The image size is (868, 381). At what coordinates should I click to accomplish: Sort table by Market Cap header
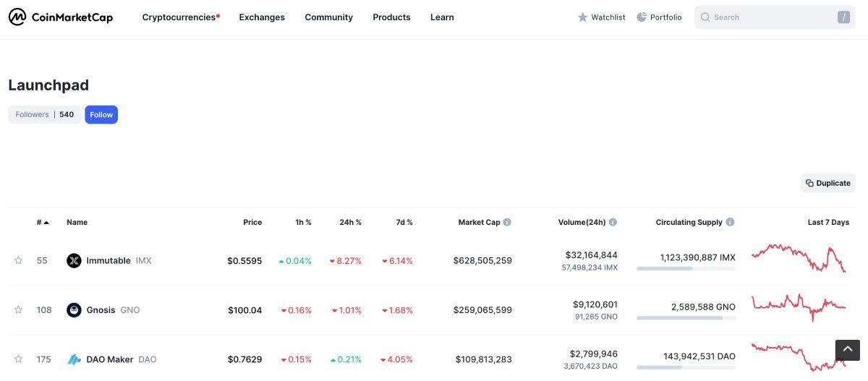(x=479, y=222)
